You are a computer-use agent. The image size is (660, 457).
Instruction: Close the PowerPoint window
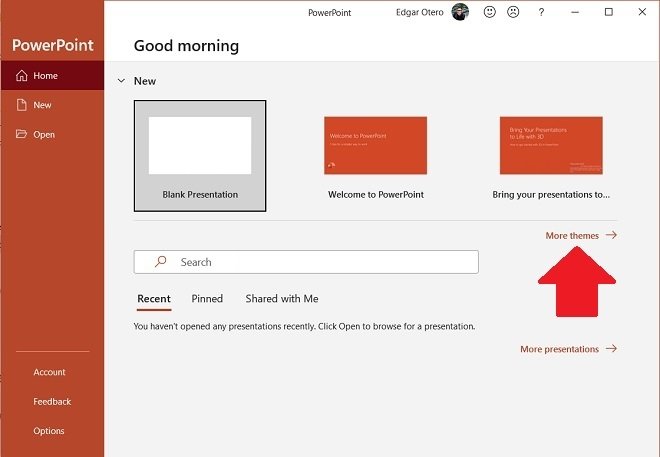point(642,12)
